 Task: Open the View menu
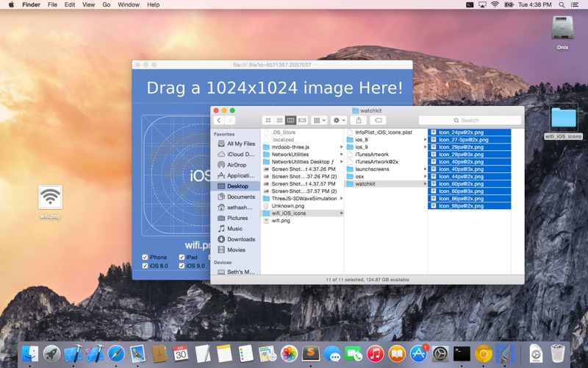pos(88,4)
